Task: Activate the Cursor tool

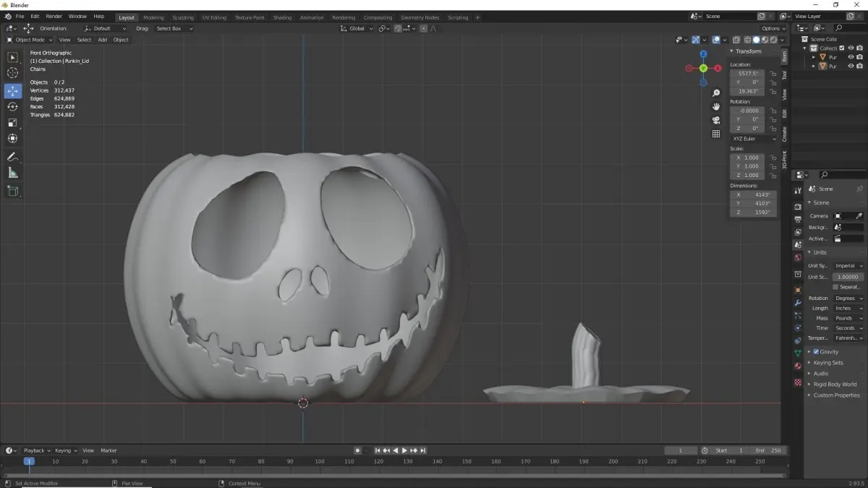Action: click(x=12, y=73)
